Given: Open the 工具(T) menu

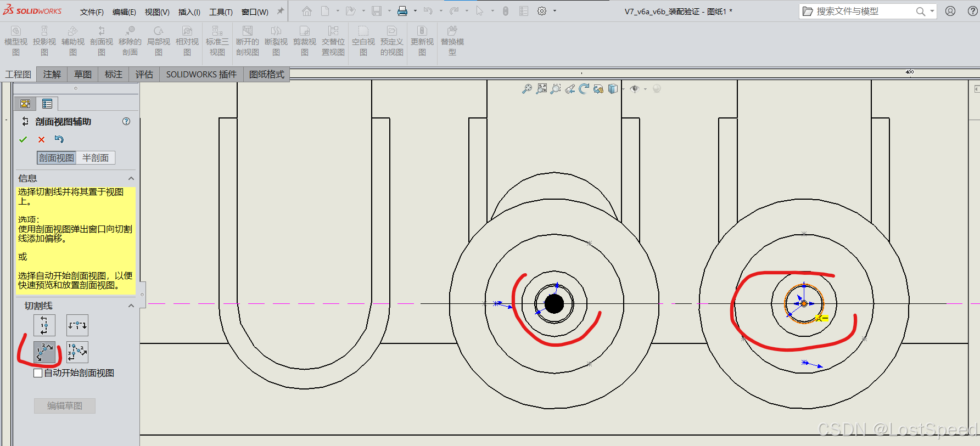Looking at the screenshot, I should pos(221,12).
